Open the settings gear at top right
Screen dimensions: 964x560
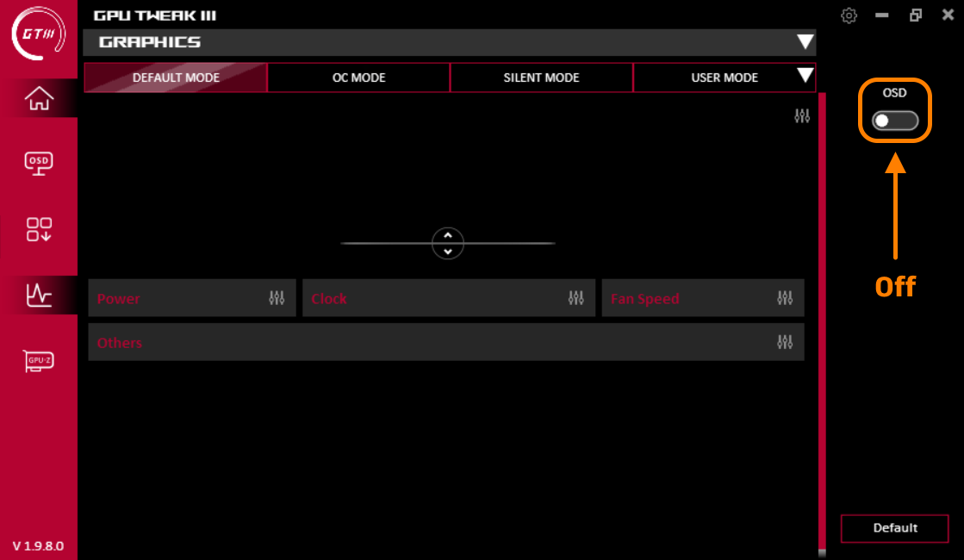849,15
